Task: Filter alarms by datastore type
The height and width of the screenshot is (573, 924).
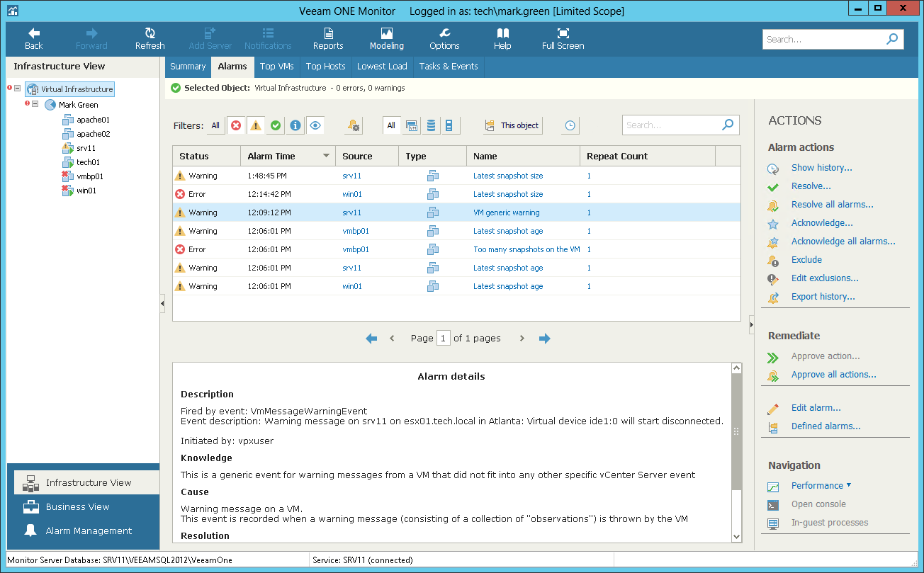Action: (430, 125)
